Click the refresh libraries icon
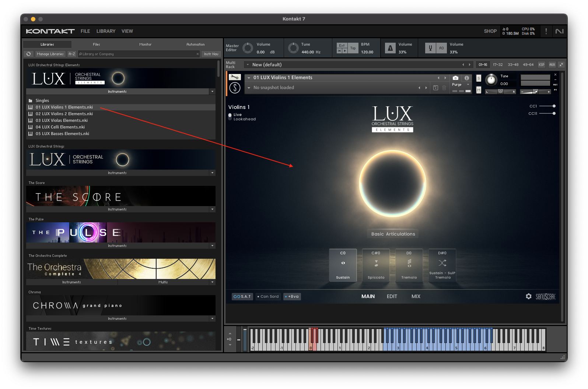Image resolution: width=588 pixels, height=389 pixels. pos(28,54)
